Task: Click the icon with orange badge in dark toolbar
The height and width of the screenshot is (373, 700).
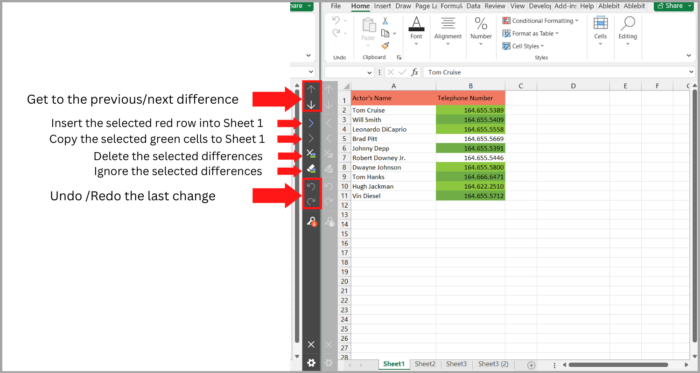Action: click(312, 221)
